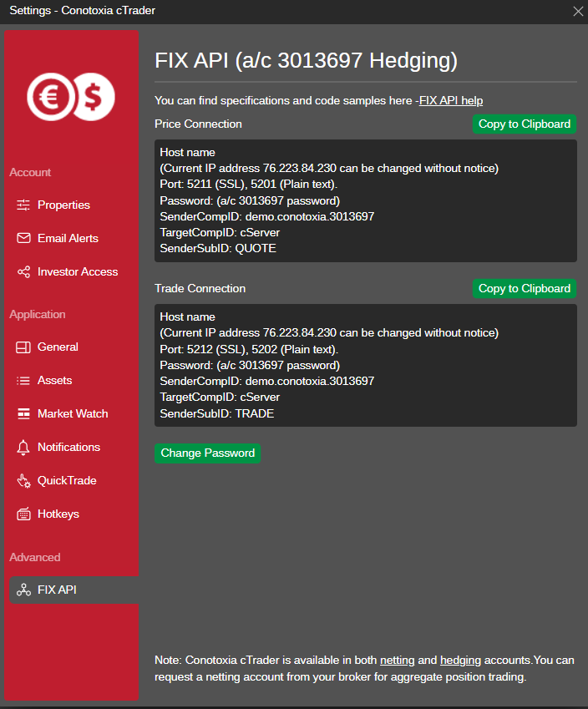This screenshot has height=709, width=588.
Task: Copy Price Connection details to clipboard
Action: pyautogui.click(x=525, y=124)
